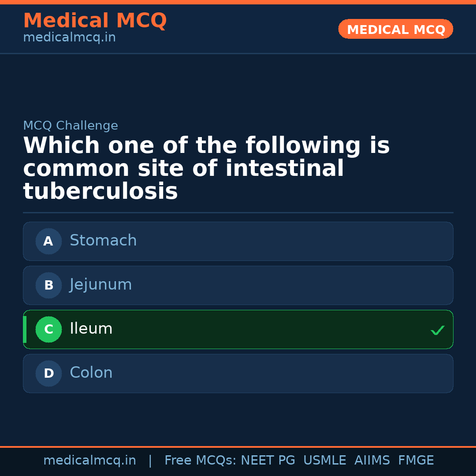Viewport: 476px width, 476px height.
Task: Click the Medical MCQ logo text
Action: click(x=95, y=20)
